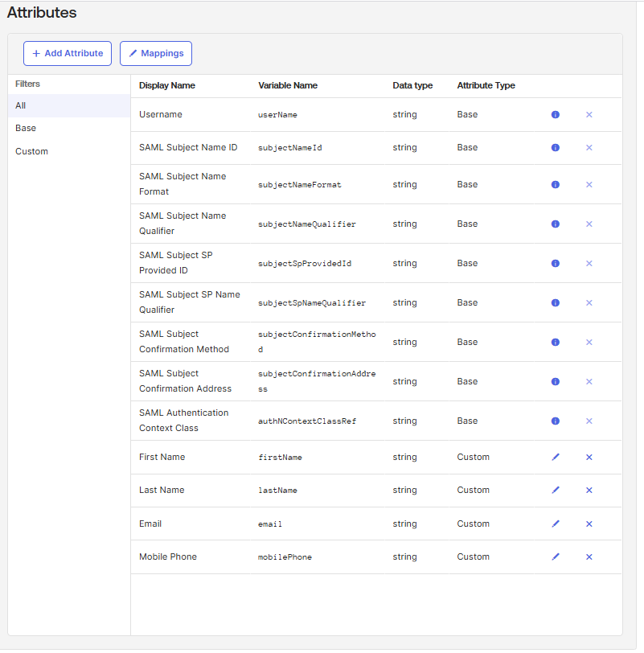Filter attributes by Base
Viewport: 644px width, 653px height.
coord(69,129)
